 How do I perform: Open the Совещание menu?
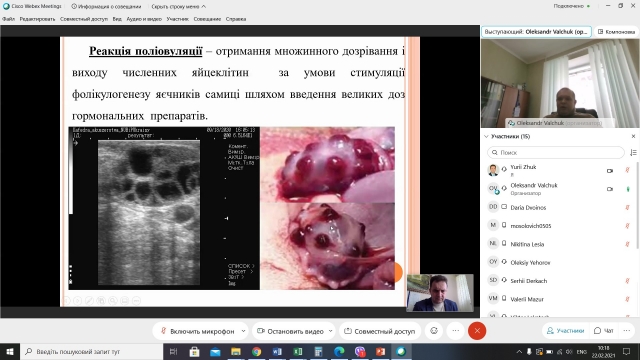click(x=207, y=19)
